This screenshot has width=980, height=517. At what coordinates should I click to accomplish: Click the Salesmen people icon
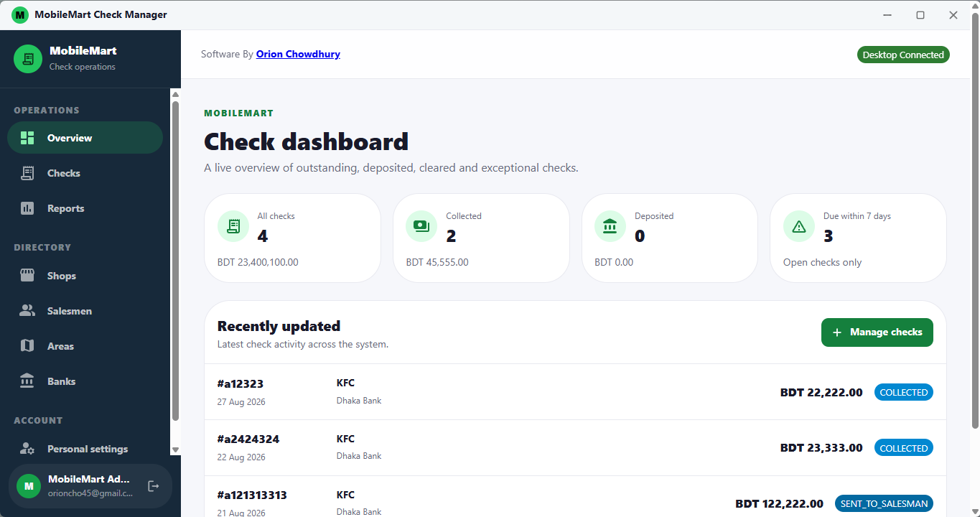coord(27,311)
